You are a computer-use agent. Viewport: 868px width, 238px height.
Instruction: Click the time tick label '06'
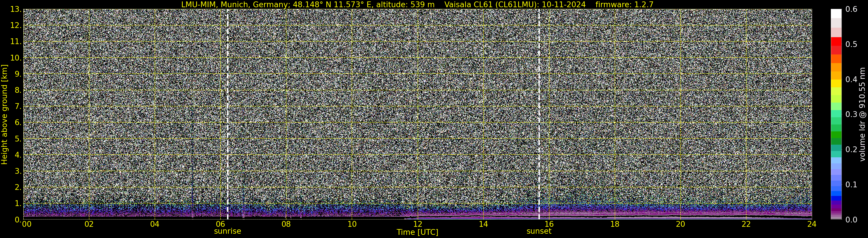[x=220, y=224]
